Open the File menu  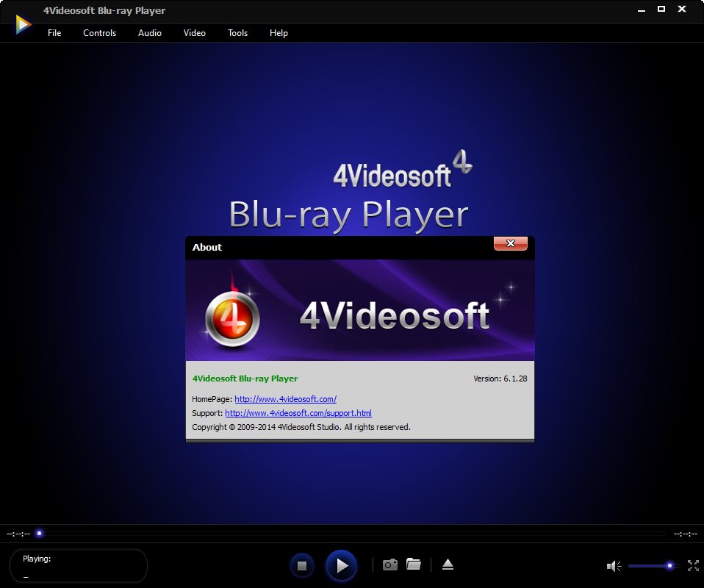[54, 33]
